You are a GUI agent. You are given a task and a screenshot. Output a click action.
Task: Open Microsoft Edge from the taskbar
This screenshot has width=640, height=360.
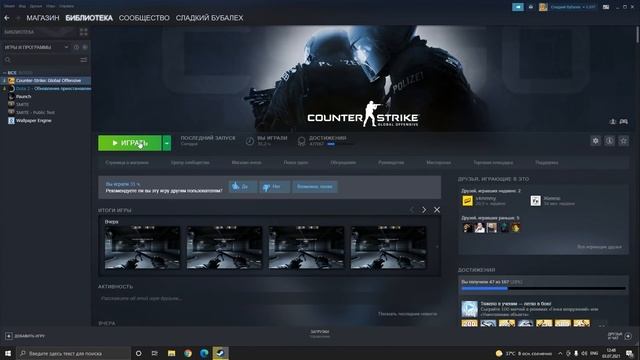tap(204, 353)
